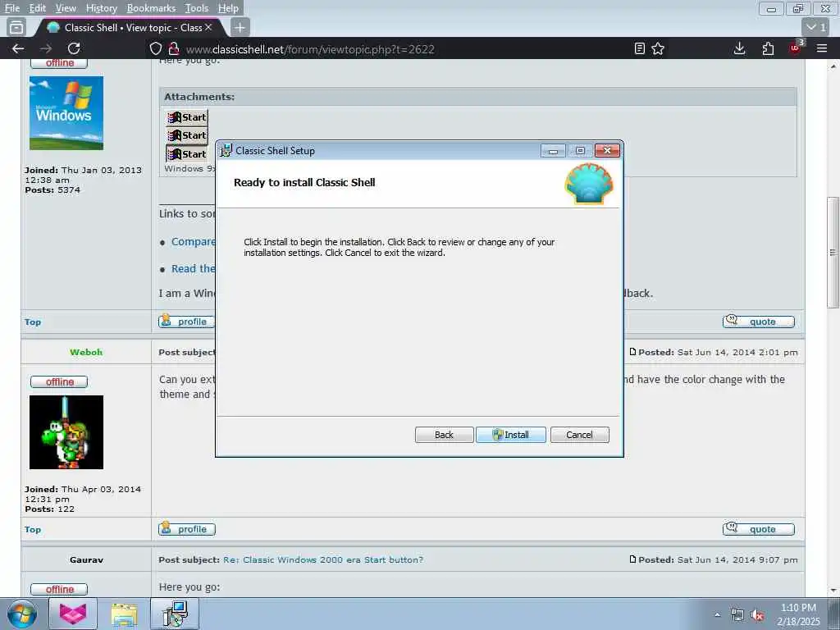The image size is (840, 630).
Task: Click Weboh's Yoshi and Link avatar
Action: 66,432
